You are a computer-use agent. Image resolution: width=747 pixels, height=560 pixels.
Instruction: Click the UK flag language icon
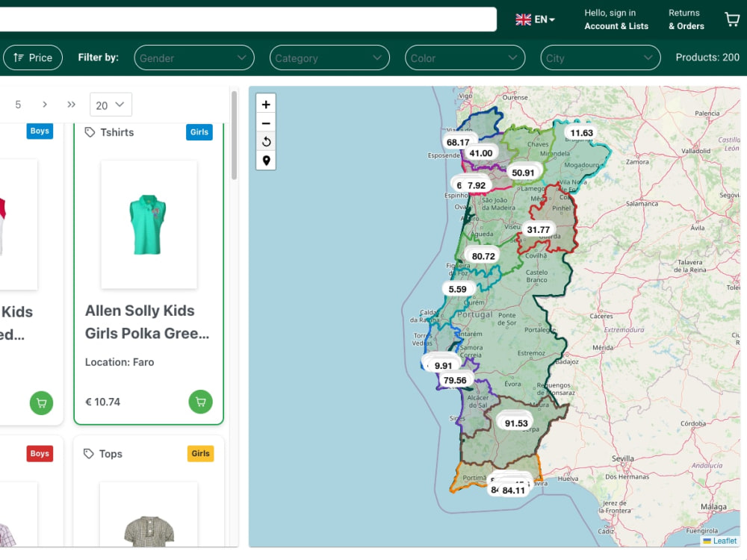[x=523, y=19]
